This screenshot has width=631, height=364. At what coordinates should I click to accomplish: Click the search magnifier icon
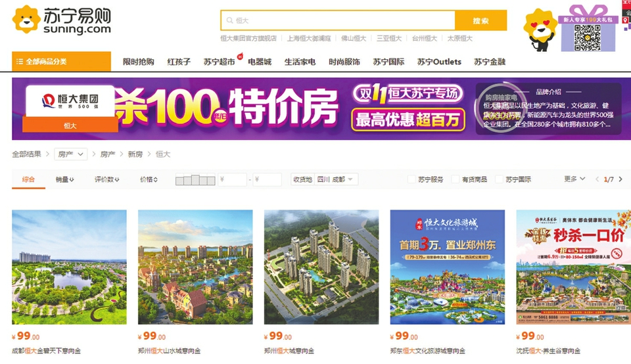coord(230,20)
